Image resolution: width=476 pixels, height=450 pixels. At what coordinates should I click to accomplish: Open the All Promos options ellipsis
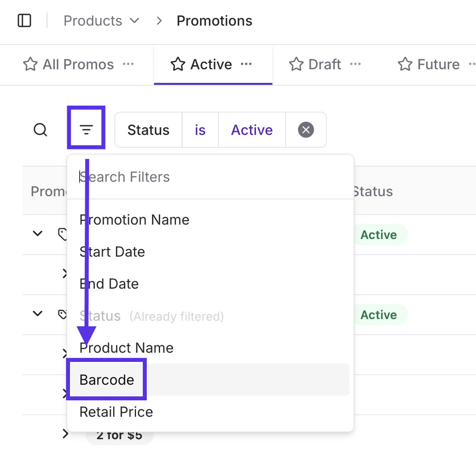point(128,64)
